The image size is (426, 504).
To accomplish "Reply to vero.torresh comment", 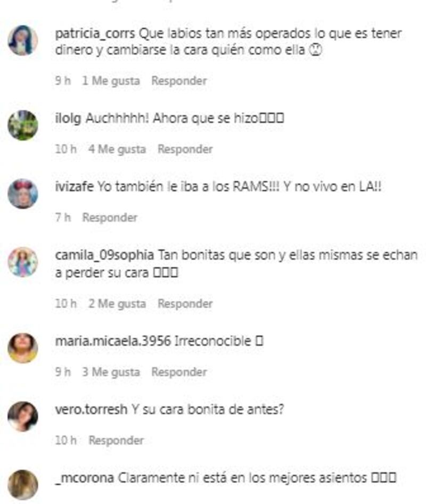I will point(116,440).
